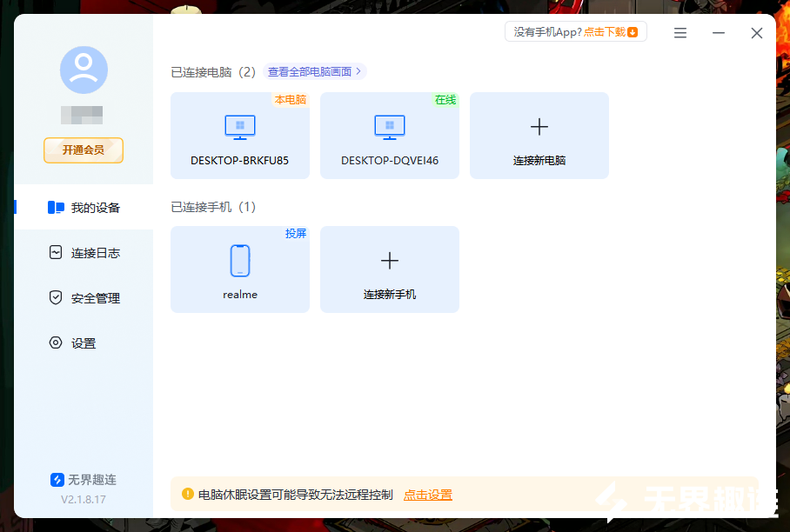Image resolution: width=790 pixels, height=532 pixels.
Task: Click the 投屏 badge on the realme card
Action: coord(295,233)
